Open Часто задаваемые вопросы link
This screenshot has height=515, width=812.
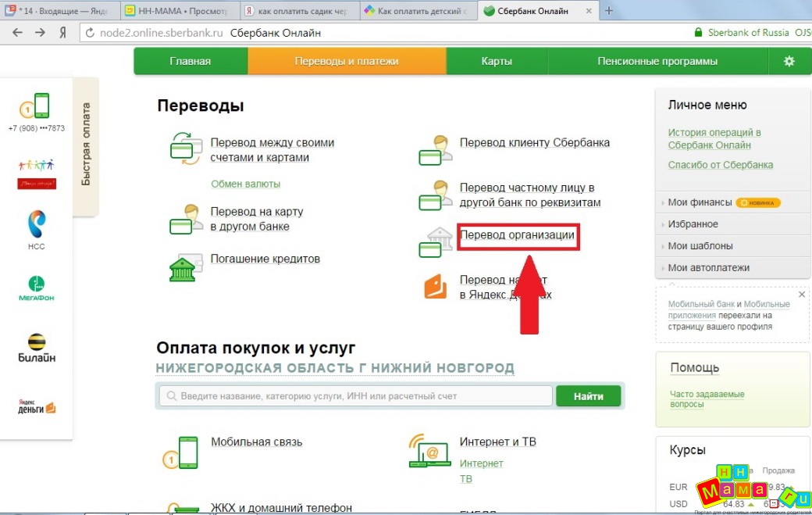pos(707,399)
